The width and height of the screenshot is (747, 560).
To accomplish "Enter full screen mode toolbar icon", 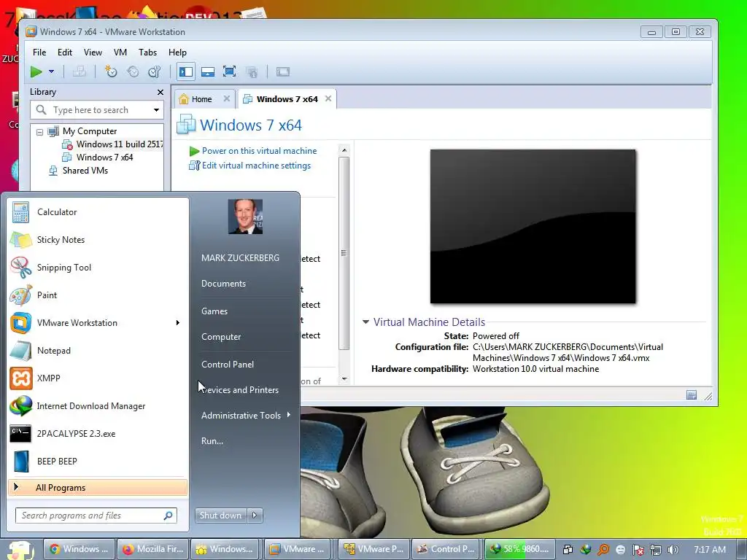I will 230,72.
